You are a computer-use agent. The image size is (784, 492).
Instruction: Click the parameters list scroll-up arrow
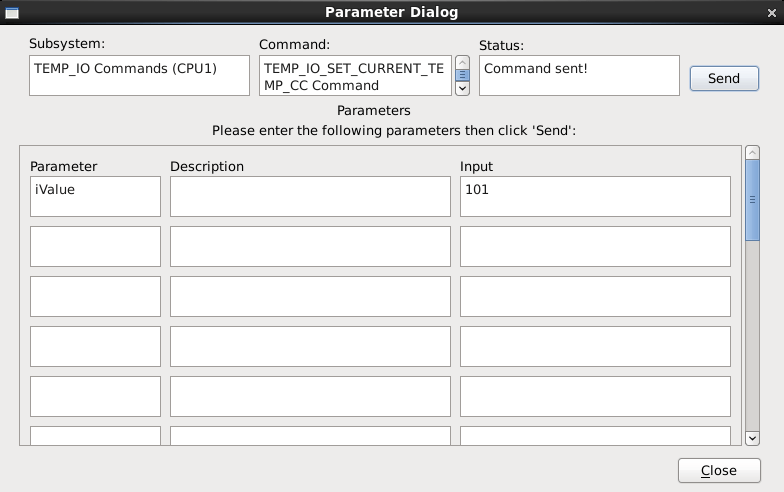click(752, 152)
